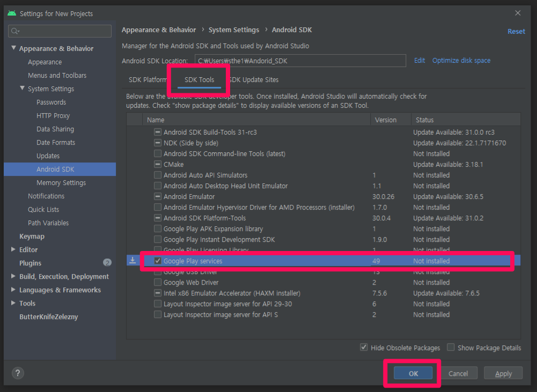The width and height of the screenshot is (537, 392).
Task: Click the OK button
Action: (413, 373)
